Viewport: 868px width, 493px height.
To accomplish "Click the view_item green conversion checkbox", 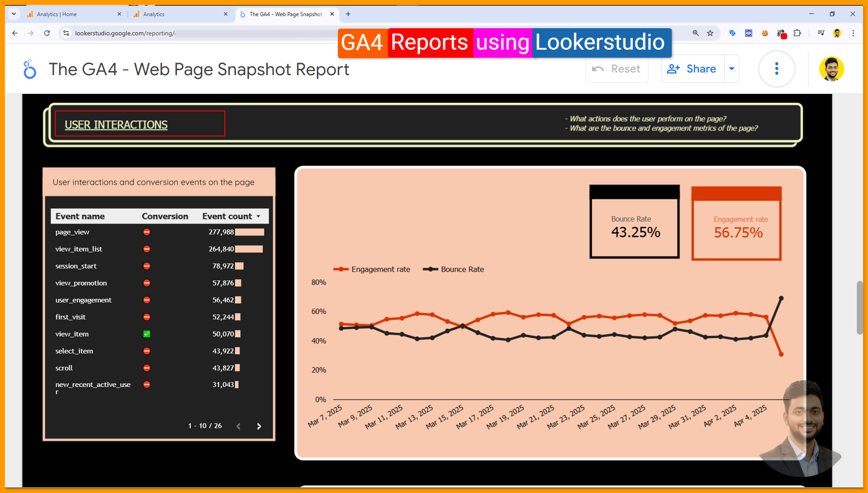I will click(x=147, y=334).
